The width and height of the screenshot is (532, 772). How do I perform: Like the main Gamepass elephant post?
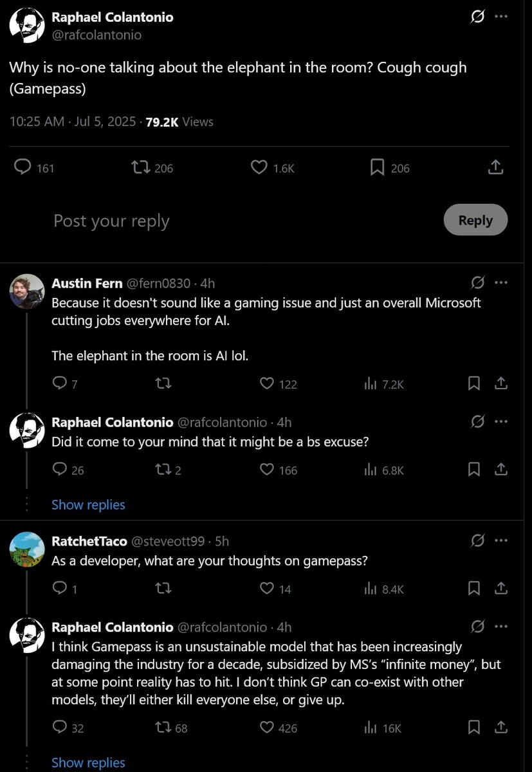coord(259,168)
